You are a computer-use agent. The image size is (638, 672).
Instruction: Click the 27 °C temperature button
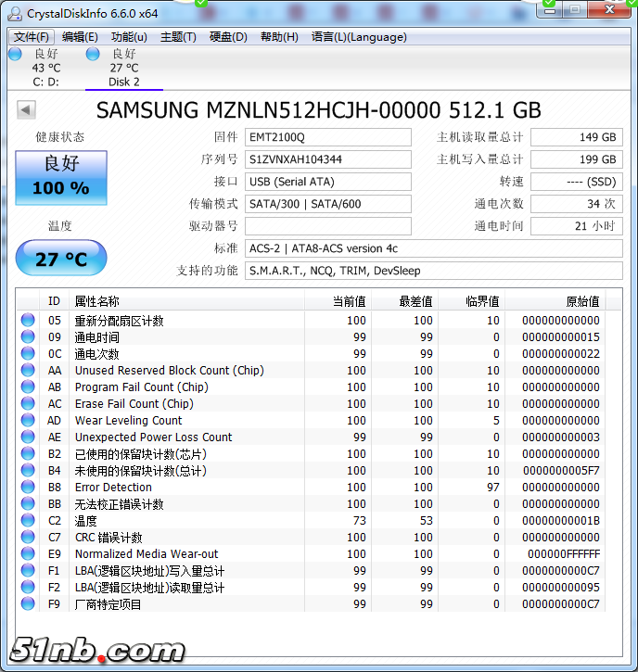[61, 259]
